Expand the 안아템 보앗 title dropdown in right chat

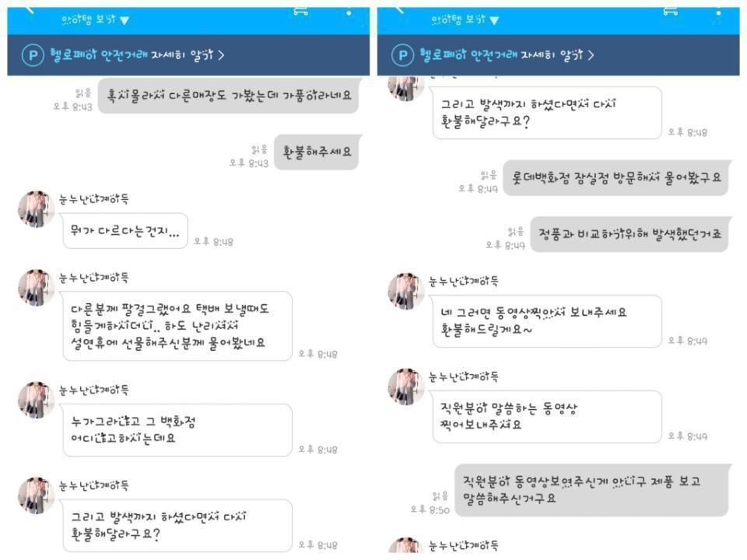point(465,20)
